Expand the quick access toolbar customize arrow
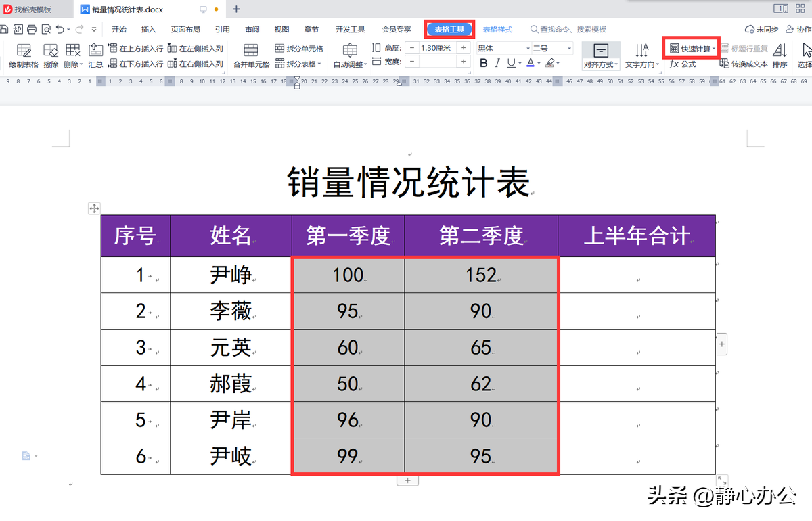The height and width of the screenshot is (521, 812). pos(94,29)
